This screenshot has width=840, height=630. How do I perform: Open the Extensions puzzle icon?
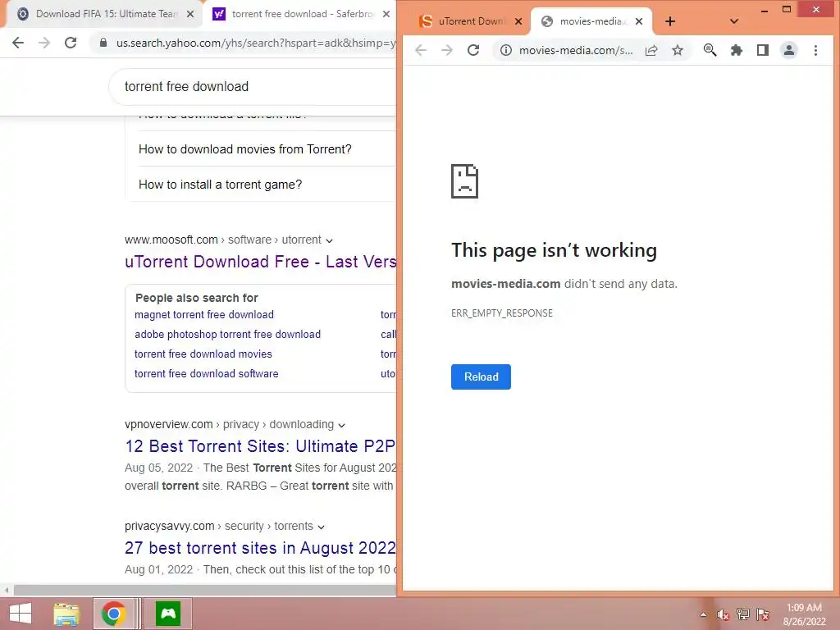coord(737,50)
